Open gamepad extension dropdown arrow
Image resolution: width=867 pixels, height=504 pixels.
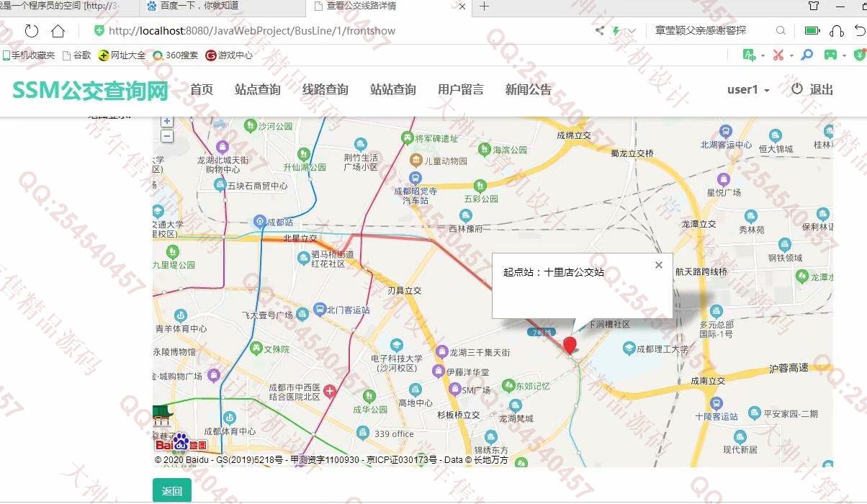click(x=844, y=55)
